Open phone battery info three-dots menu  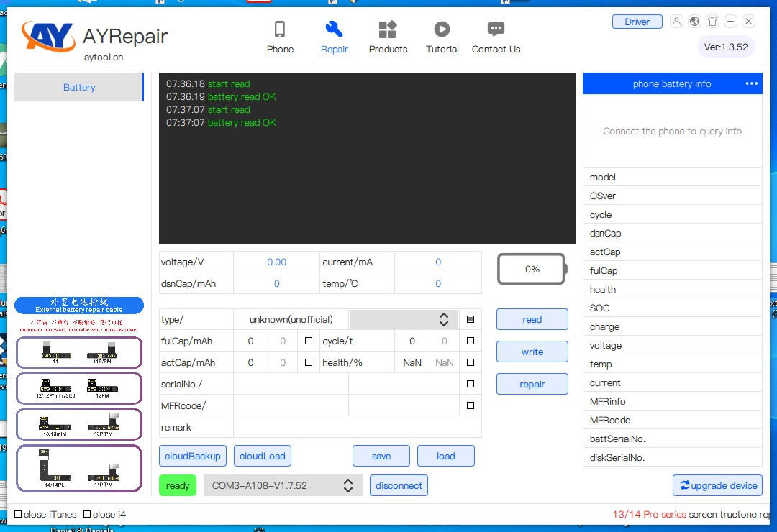click(752, 83)
